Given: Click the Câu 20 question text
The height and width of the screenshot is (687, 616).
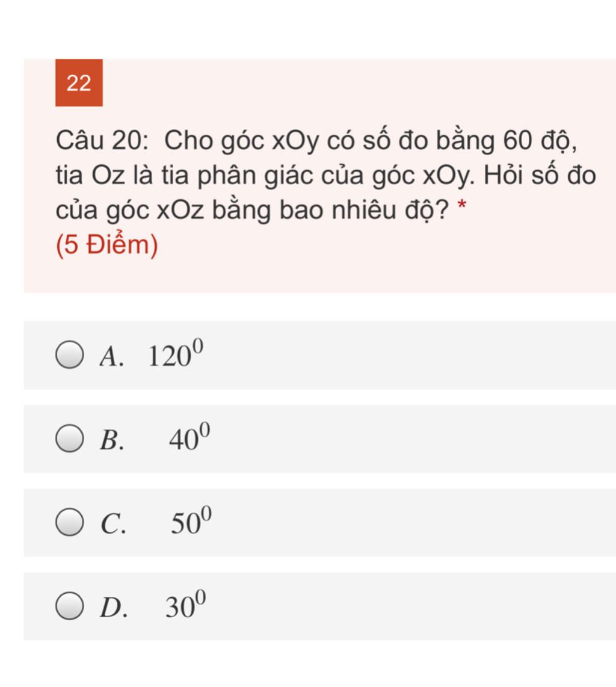Looking at the screenshot, I should point(326,175).
